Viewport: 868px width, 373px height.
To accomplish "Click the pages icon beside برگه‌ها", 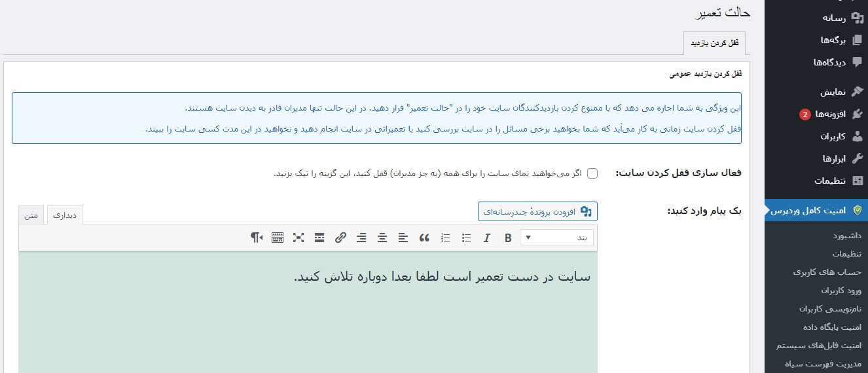I will pyautogui.click(x=857, y=40).
